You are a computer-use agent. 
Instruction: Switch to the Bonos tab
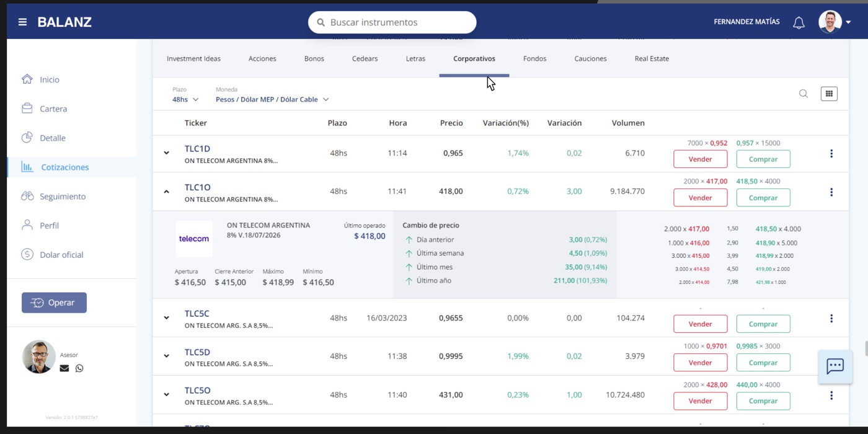tap(314, 58)
